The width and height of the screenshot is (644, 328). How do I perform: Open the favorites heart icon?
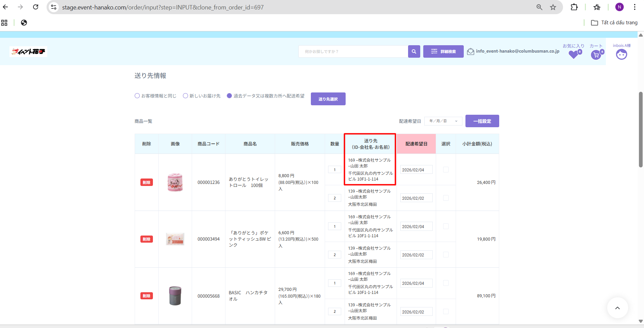coord(573,54)
